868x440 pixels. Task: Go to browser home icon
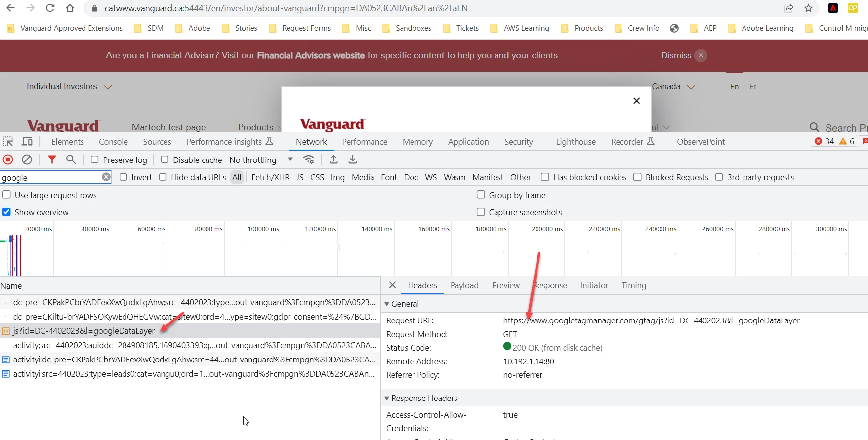[70, 8]
